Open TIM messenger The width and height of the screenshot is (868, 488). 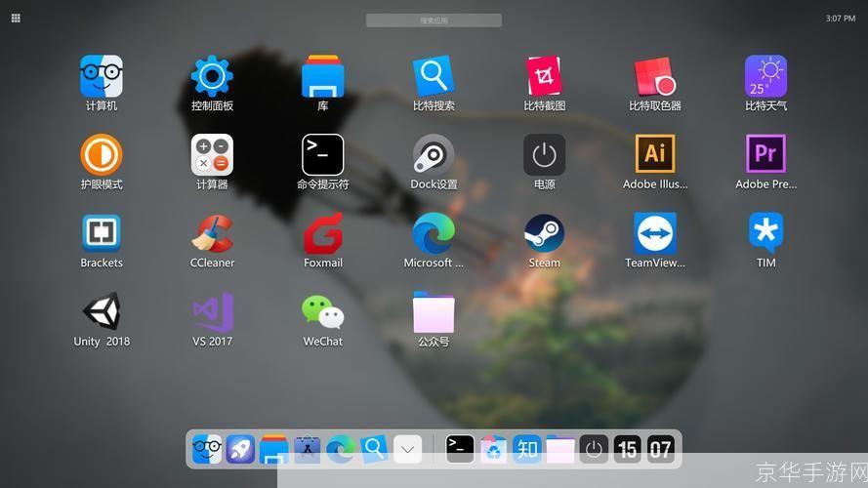[765, 232]
